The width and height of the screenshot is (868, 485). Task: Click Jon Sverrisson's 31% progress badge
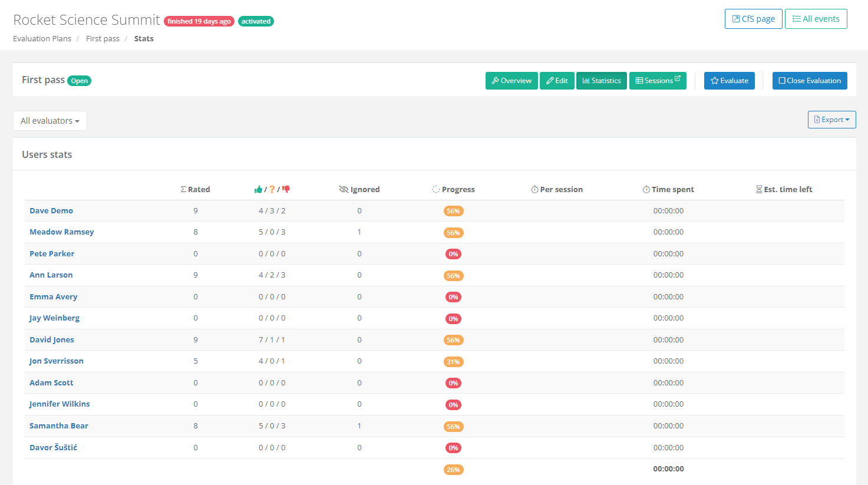(x=453, y=362)
